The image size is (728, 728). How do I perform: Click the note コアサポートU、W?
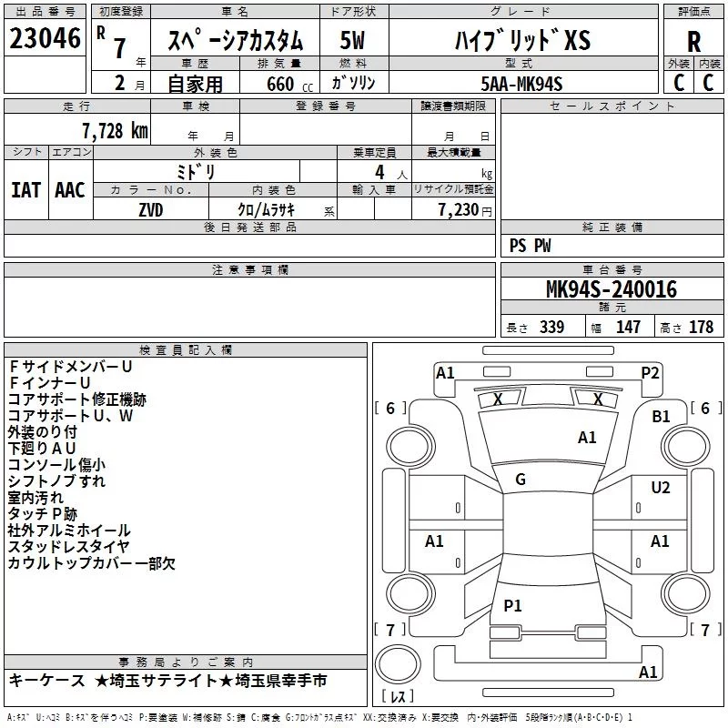click(x=71, y=416)
